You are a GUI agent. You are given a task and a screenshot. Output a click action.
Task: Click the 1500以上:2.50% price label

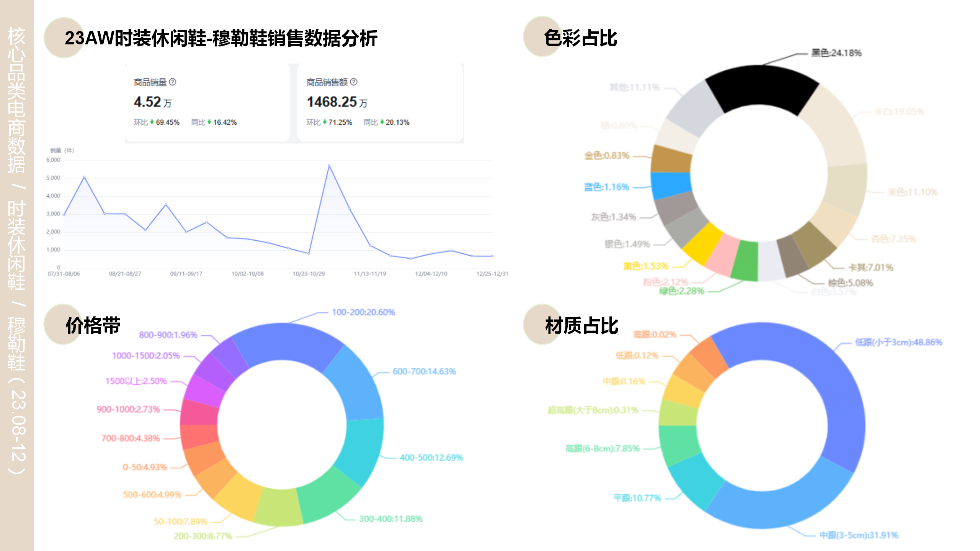tap(136, 381)
